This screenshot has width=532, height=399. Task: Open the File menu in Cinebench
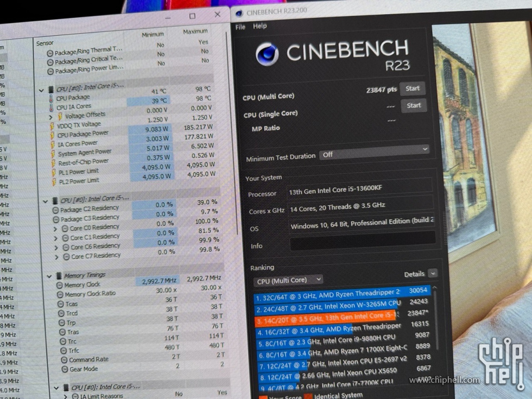(240, 27)
